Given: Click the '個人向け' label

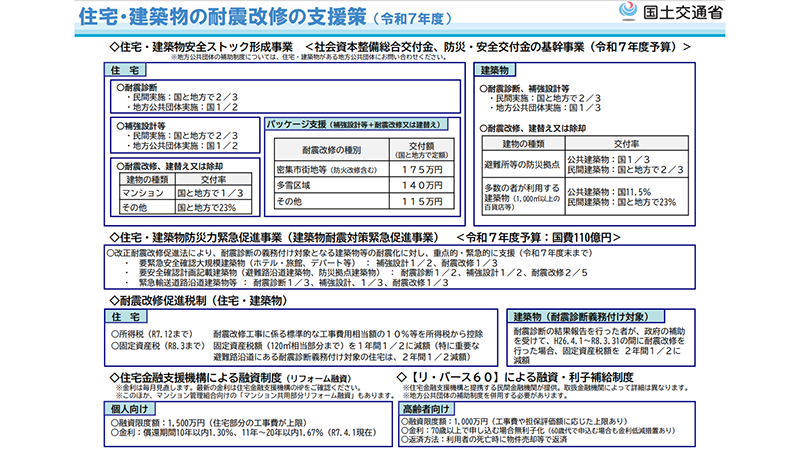Looking at the screenshot, I should [130, 409].
